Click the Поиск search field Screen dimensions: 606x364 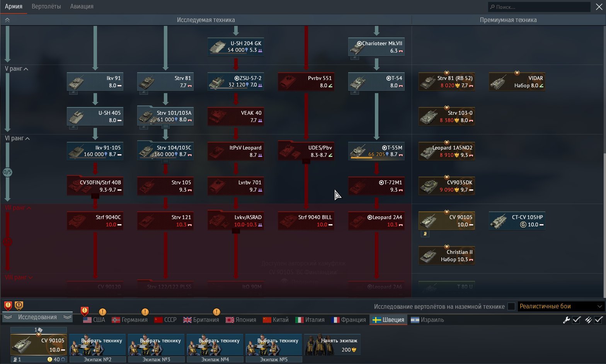pos(539,7)
